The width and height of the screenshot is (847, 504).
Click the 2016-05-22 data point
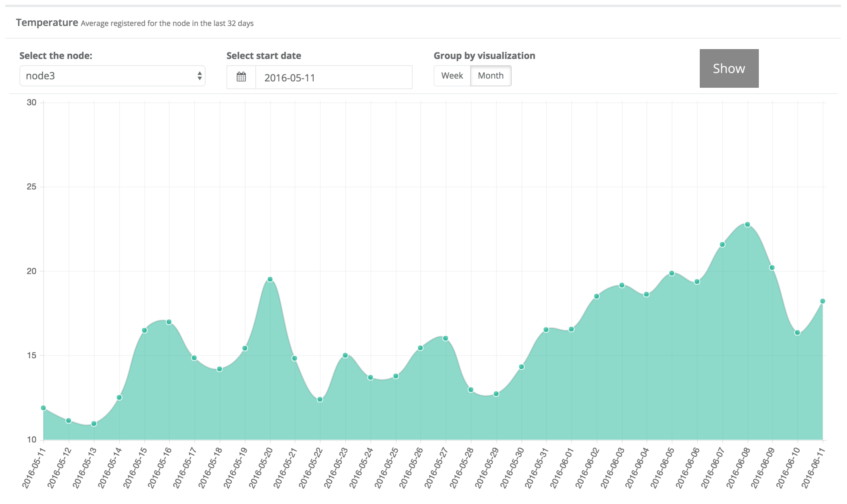pos(320,399)
